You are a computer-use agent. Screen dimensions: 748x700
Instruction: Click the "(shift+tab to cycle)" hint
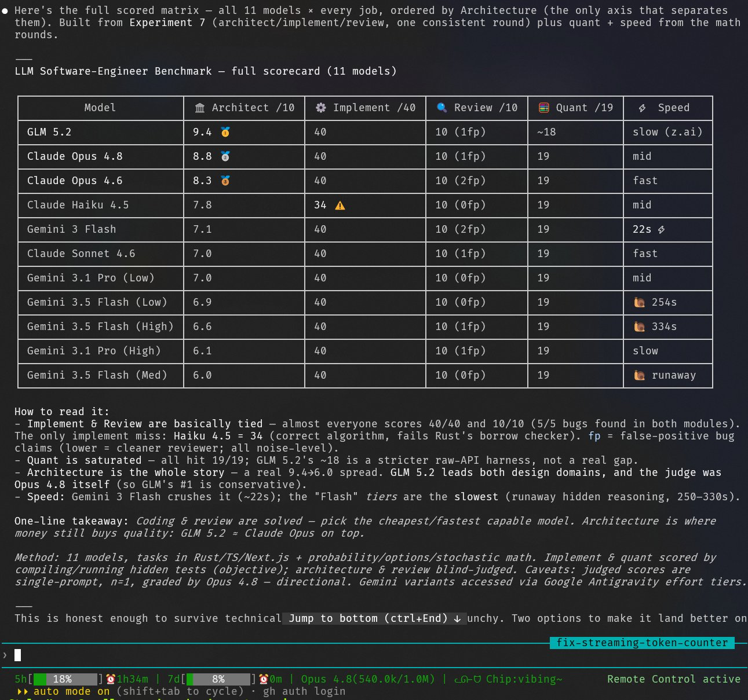[x=180, y=691]
